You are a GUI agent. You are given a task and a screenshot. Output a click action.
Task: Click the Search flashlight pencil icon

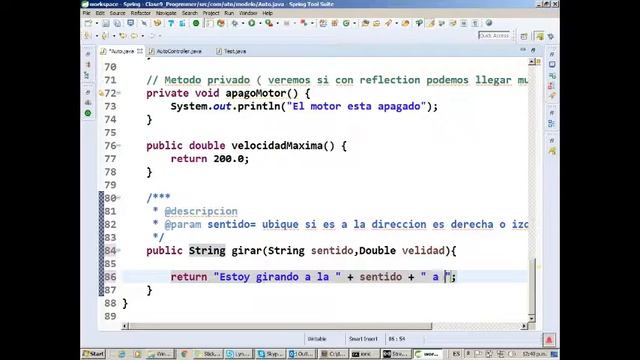[388, 23]
